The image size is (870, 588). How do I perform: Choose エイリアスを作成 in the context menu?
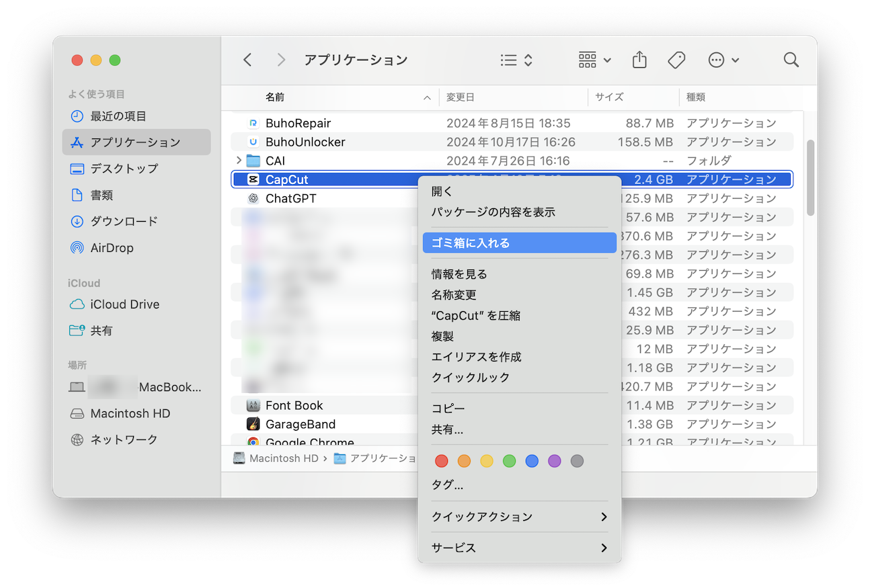pos(519,357)
